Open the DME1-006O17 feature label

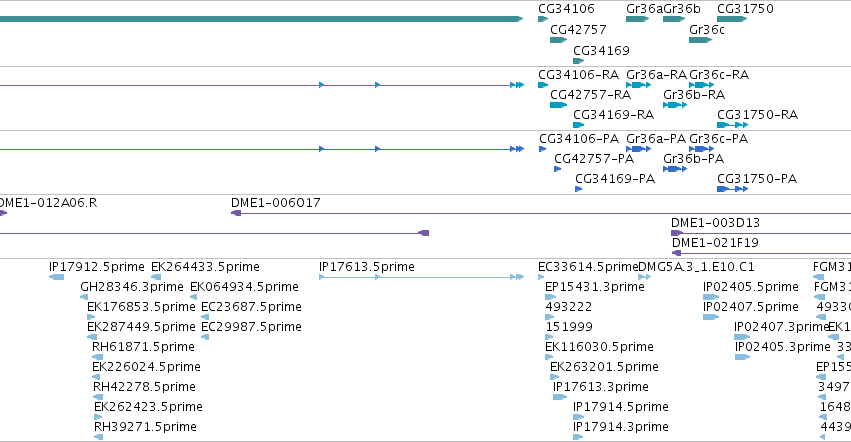coord(276,203)
